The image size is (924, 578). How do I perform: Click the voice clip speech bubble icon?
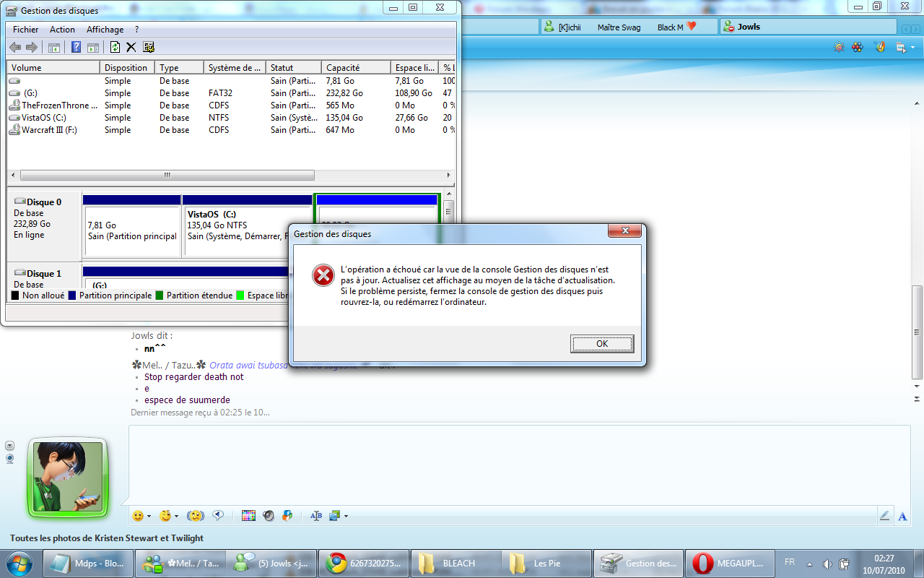(x=217, y=516)
